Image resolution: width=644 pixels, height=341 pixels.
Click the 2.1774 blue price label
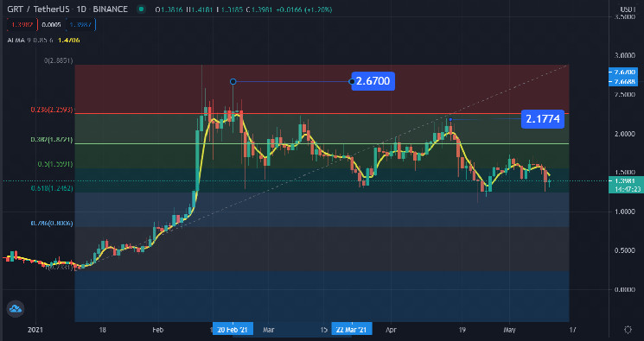pyautogui.click(x=543, y=119)
